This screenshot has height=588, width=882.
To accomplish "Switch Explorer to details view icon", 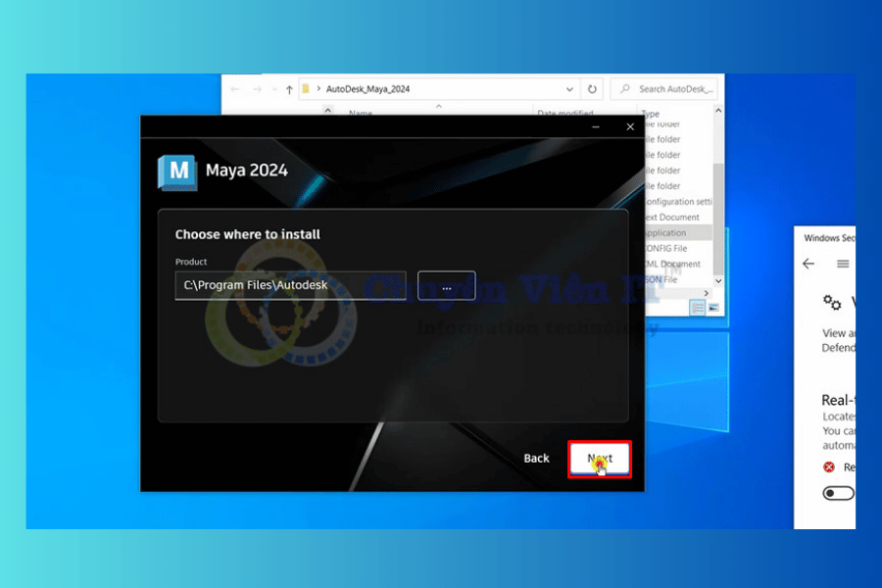I will click(x=698, y=308).
